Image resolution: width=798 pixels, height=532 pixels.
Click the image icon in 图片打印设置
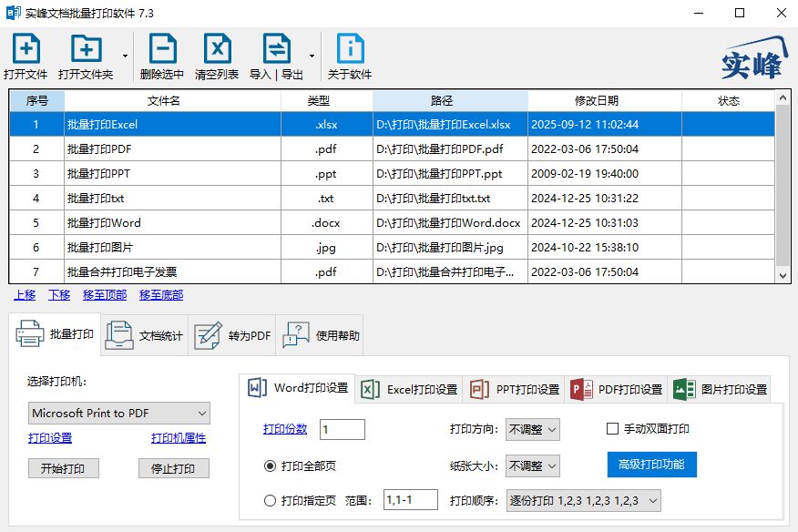[x=684, y=390]
